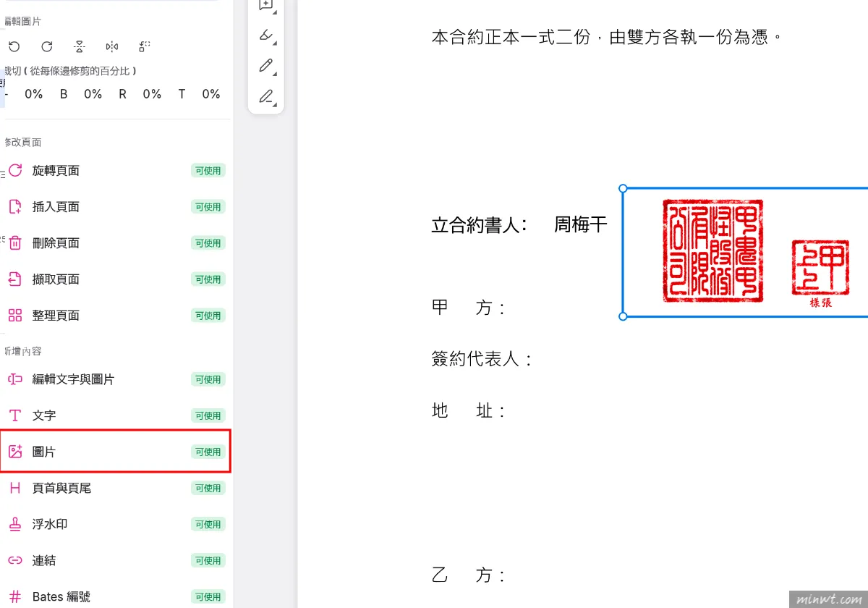Click the text 立合約書人: in document
The height and width of the screenshot is (608, 868).
coord(479,225)
